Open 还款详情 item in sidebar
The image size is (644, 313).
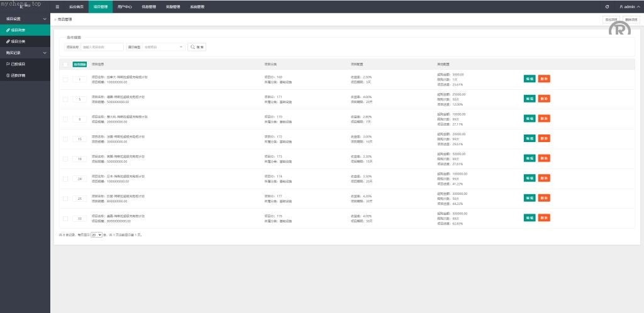[x=16, y=75]
